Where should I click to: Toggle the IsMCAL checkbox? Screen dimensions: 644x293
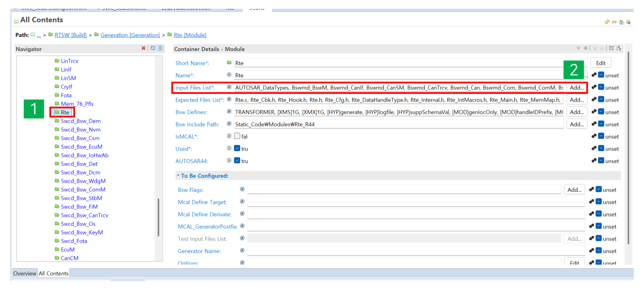click(x=237, y=136)
